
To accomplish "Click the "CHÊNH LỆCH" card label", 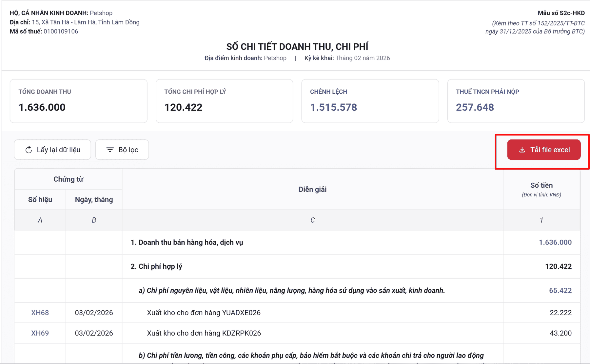I will [328, 92].
